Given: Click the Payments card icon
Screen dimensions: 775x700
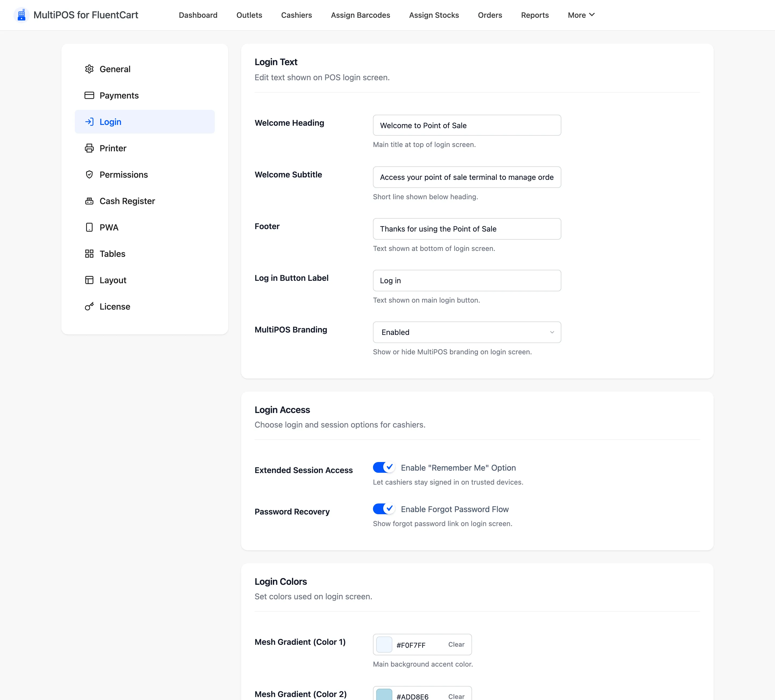Looking at the screenshot, I should 89,95.
